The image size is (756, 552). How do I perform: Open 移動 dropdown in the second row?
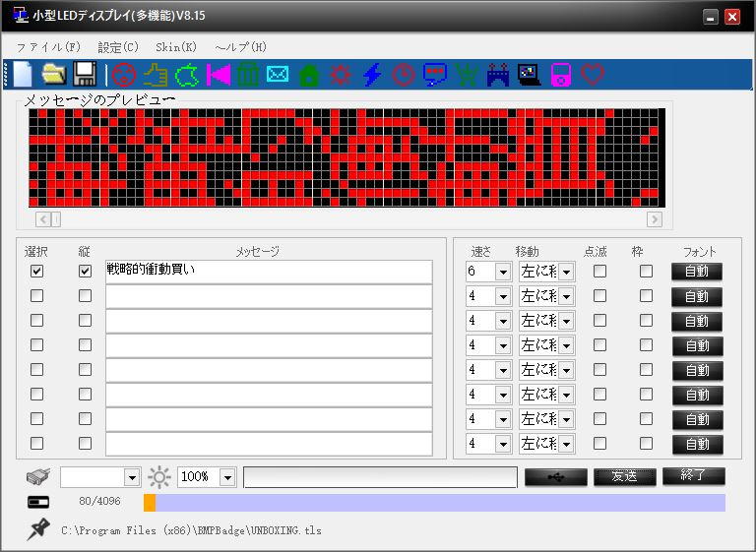coord(567,296)
